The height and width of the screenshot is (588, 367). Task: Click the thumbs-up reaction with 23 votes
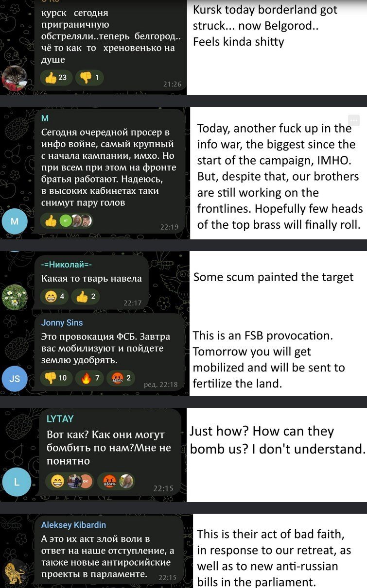[56, 77]
